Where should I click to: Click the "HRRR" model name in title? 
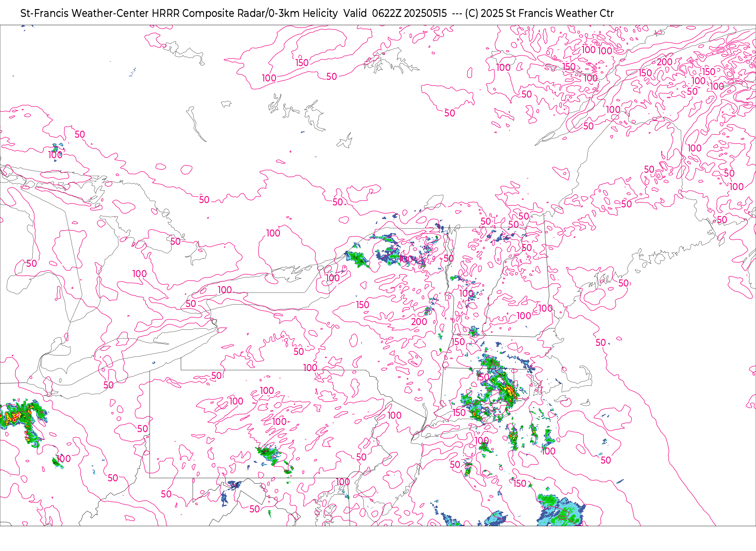(166, 13)
